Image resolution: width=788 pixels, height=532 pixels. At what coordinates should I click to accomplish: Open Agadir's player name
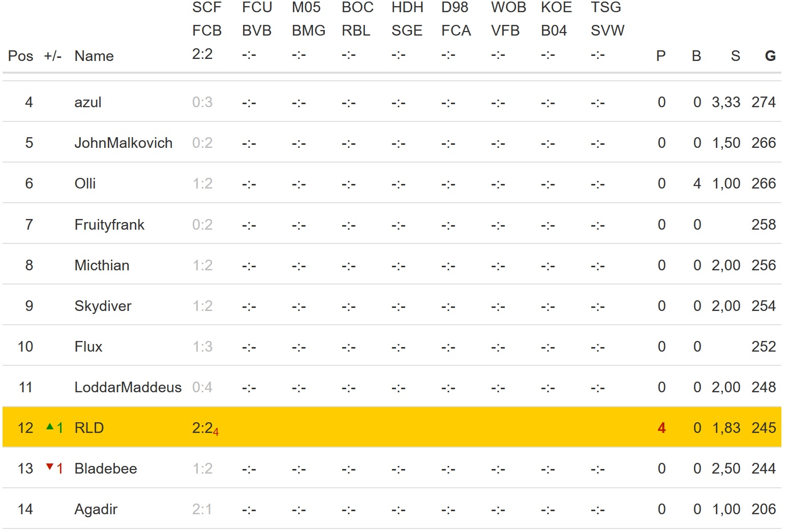[x=96, y=509]
